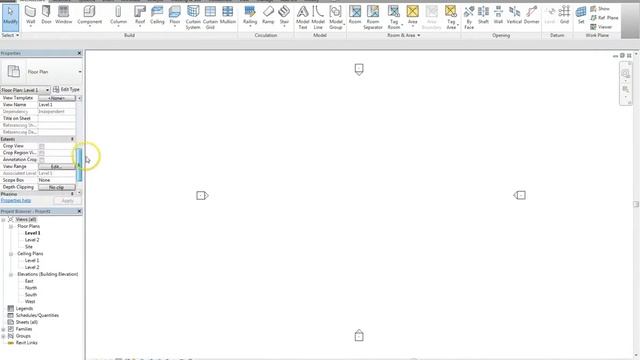Click the Properties panel vertical scrollbar
This screenshot has height=360, width=640.
click(x=79, y=165)
